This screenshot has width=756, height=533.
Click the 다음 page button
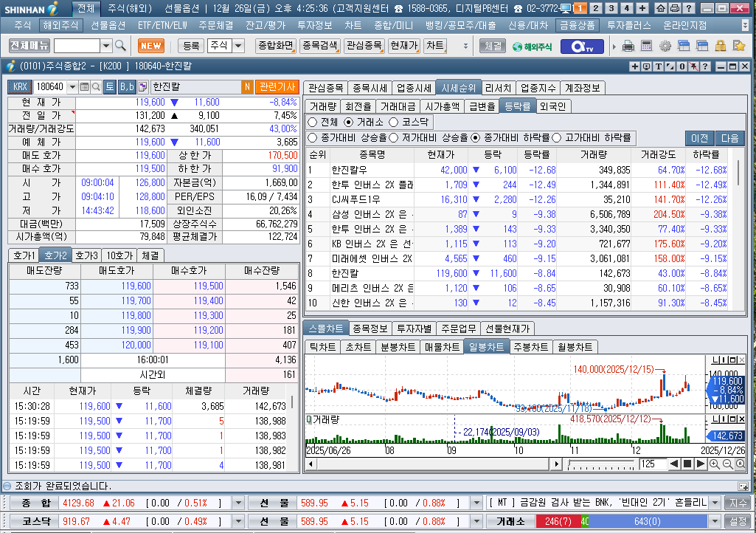(x=730, y=139)
